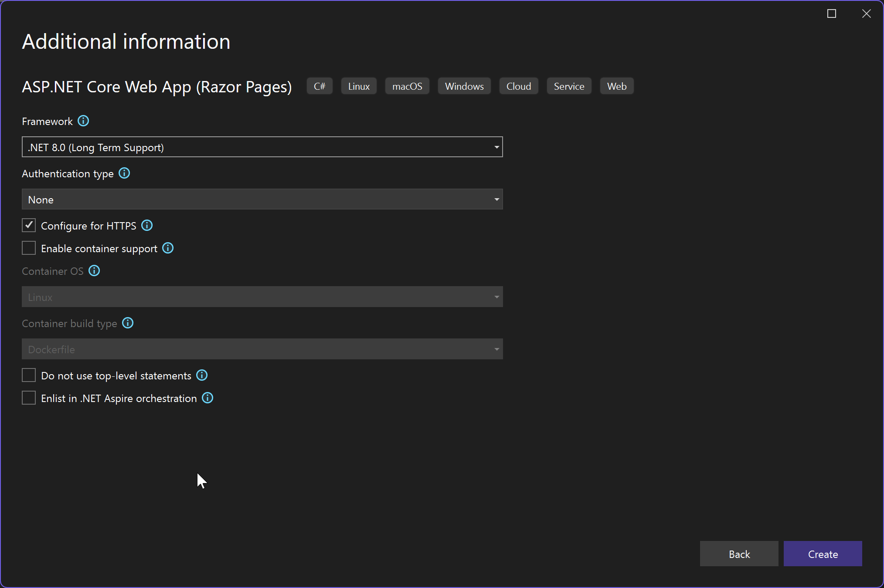Click the Windows platform tag icon
884x588 pixels.
[464, 86]
